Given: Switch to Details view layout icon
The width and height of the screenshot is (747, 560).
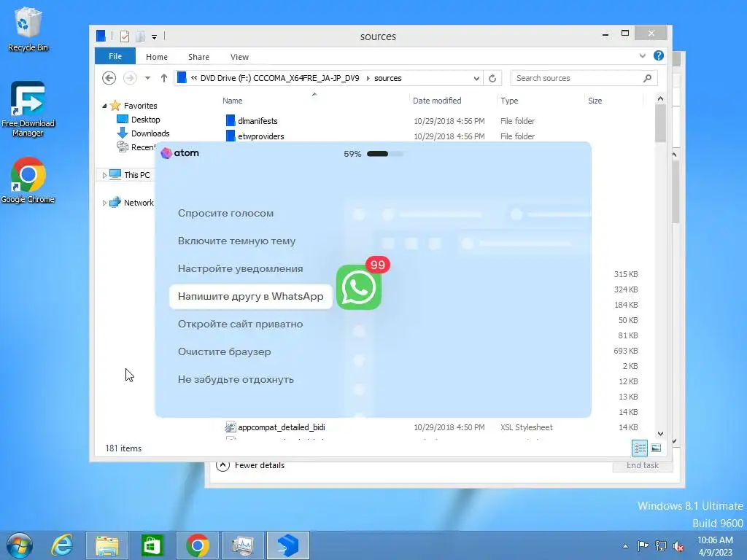Looking at the screenshot, I should coord(640,448).
